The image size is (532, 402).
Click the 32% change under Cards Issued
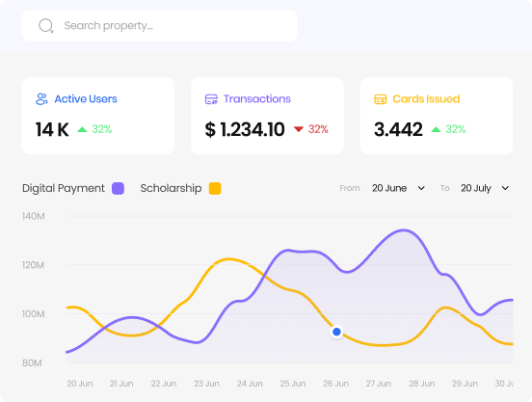[x=455, y=129]
